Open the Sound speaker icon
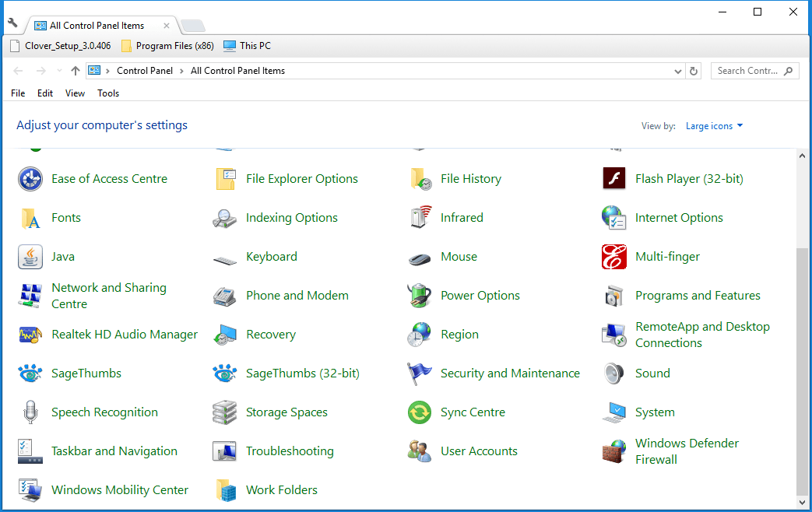Image resolution: width=812 pixels, height=512 pixels. click(x=614, y=373)
